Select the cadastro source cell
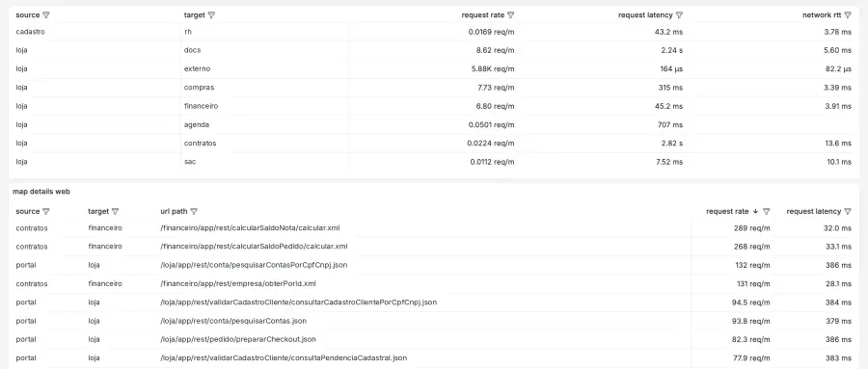 coord(31,32)
